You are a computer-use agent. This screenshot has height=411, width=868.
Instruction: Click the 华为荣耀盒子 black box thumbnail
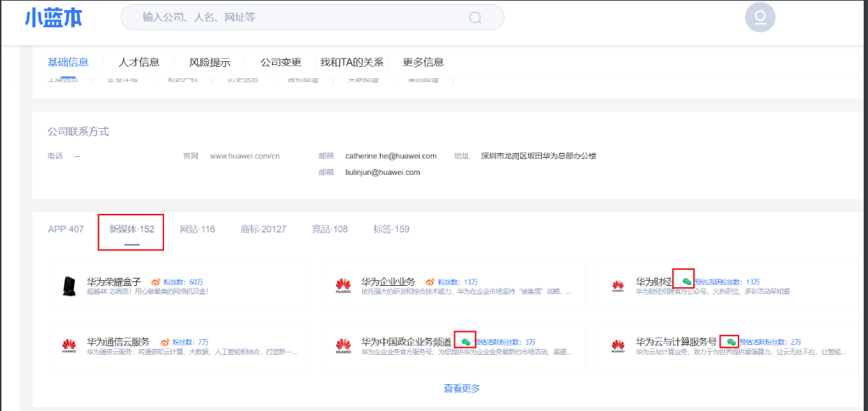[69, 286]
